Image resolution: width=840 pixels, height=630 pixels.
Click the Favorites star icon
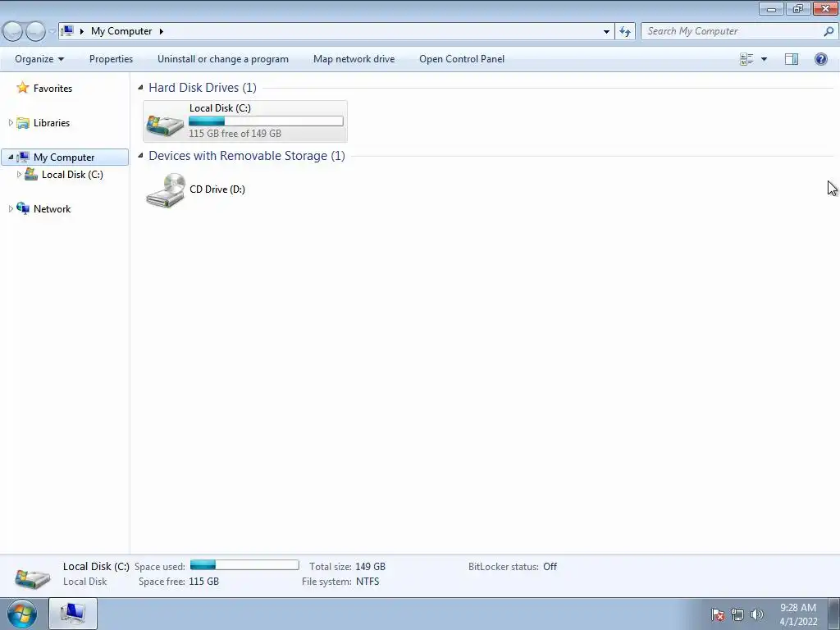[x=22, y=87]
